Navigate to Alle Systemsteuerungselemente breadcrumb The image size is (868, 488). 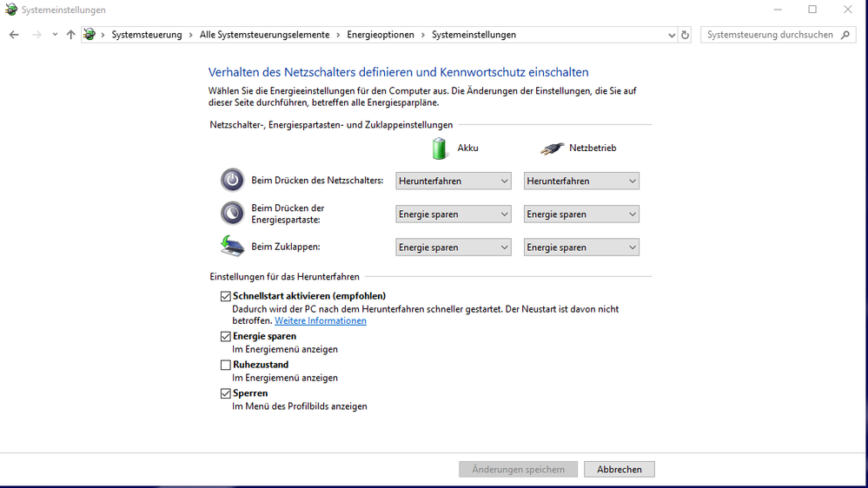264,35
